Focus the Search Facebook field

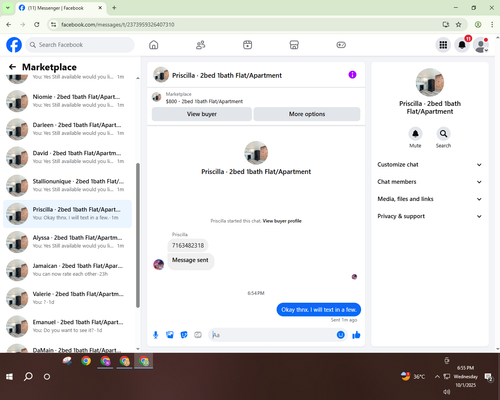click(x=80, y=45)
